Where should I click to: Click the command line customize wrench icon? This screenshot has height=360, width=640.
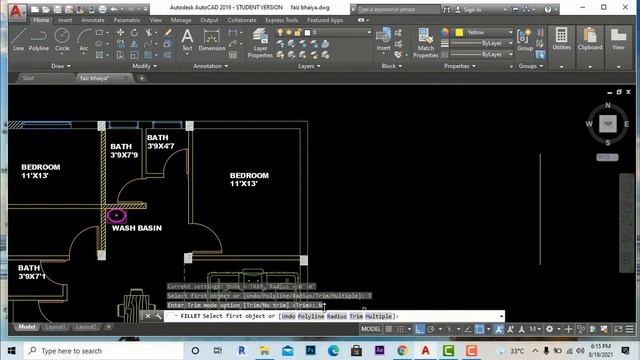pyautogui.click(x=158, y=316)
